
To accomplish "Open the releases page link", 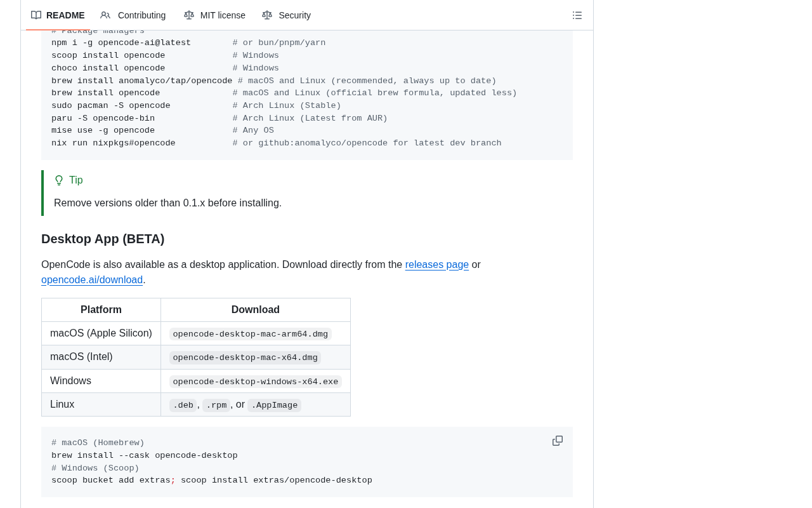I will point(437,265).
